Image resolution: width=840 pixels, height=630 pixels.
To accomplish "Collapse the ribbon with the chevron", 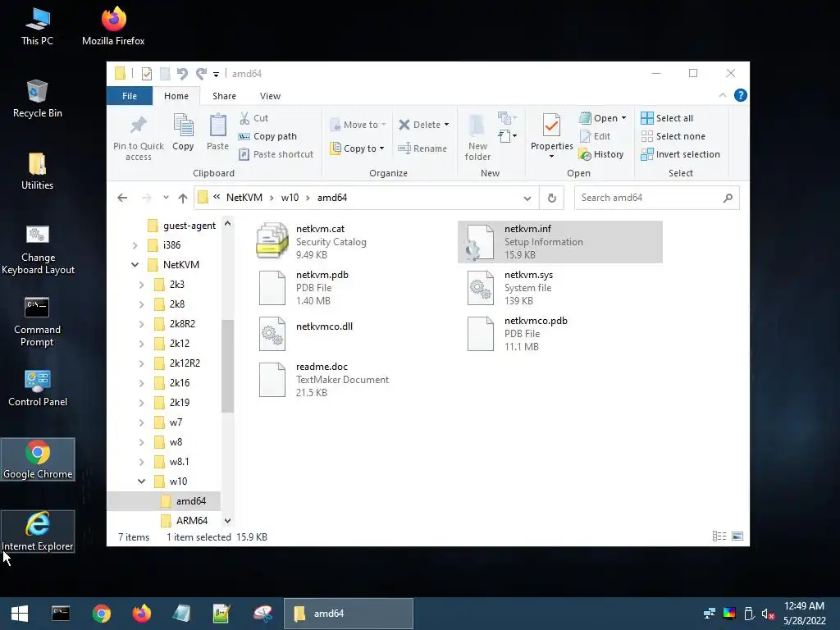I will pyautogui.click(x=723, y=95).
